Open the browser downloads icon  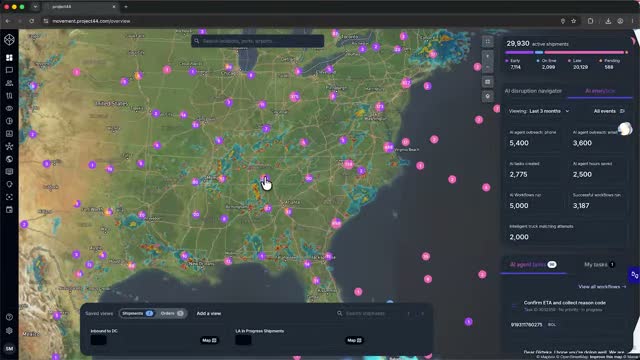608,21
